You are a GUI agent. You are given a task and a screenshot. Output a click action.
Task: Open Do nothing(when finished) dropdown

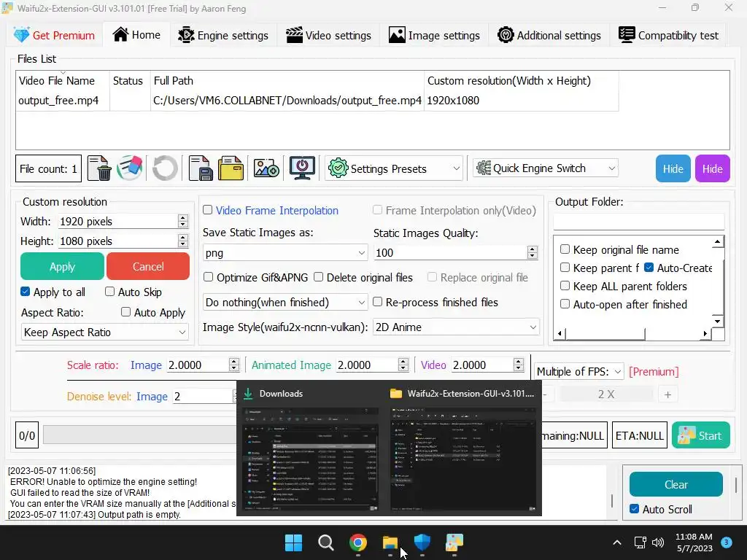(x=285, y=303)
